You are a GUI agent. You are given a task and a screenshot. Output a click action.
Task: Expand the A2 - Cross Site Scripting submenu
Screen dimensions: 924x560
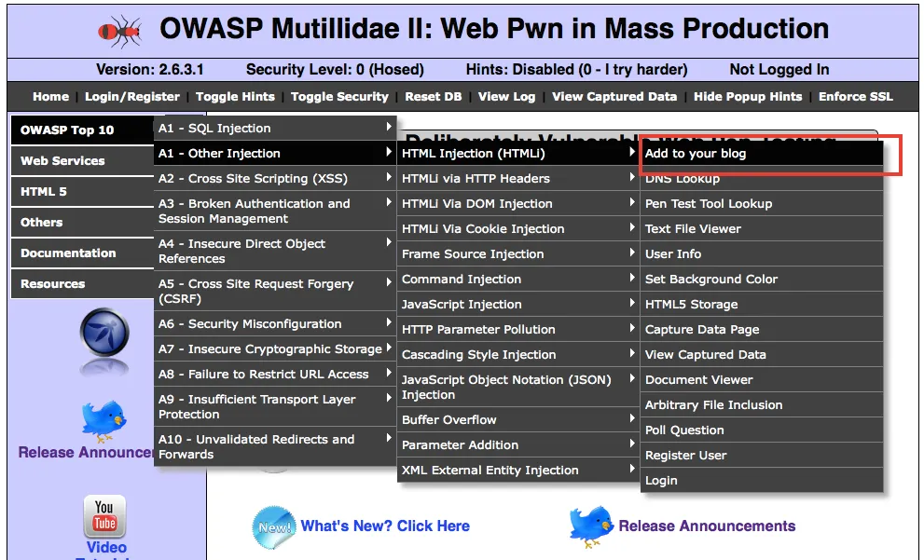pos(275,179)
